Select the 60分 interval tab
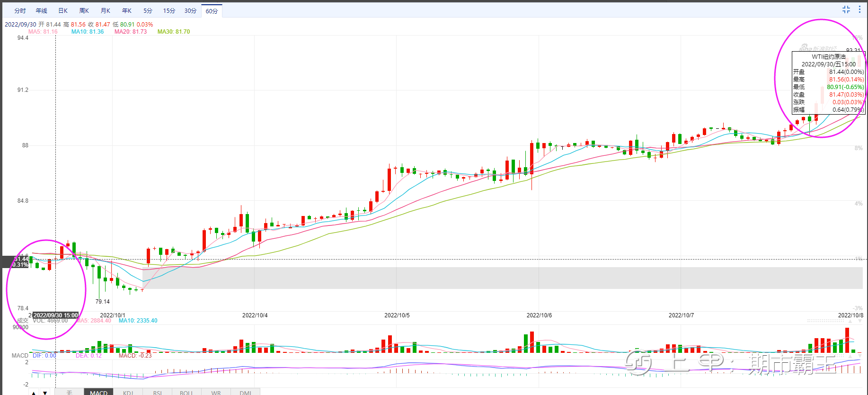868x395 pixels. point(212,11)
